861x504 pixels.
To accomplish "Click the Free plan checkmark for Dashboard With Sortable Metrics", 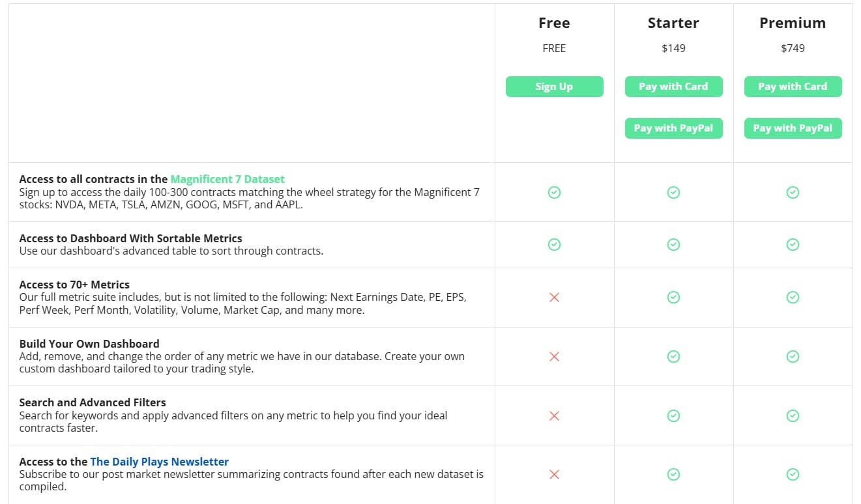I will (x=554, y=244).
